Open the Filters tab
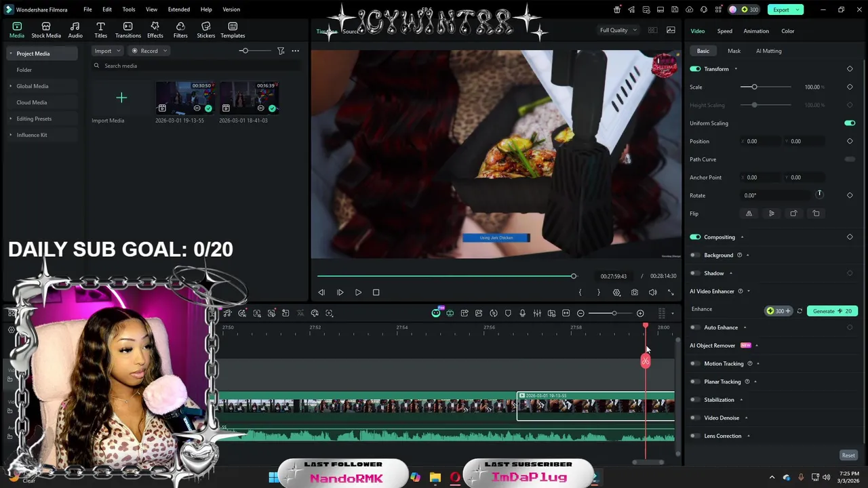The height and width of the screenshot is (488, 868). (x=180, y=30)
